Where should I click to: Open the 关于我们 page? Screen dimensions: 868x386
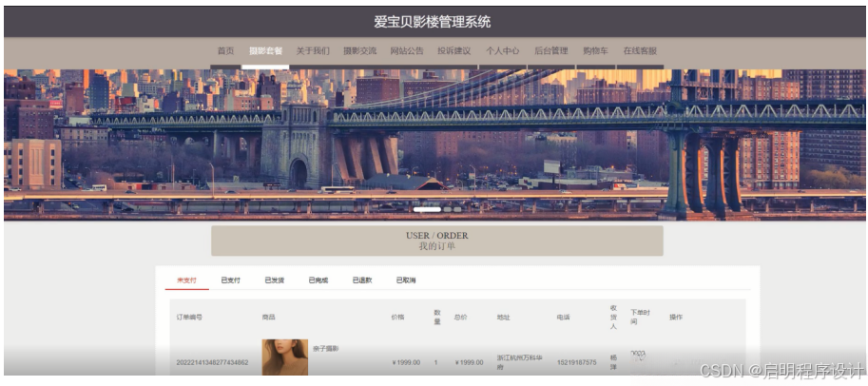pos(312,51)
